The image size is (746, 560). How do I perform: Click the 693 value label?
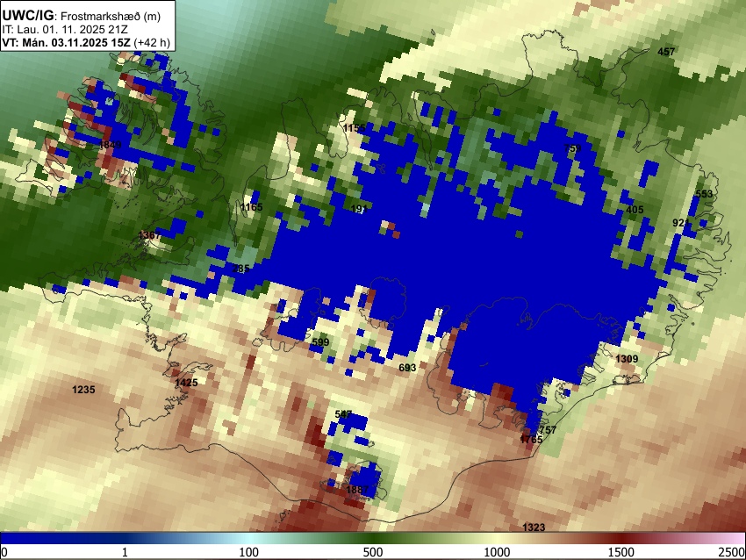tap(407, 367)
